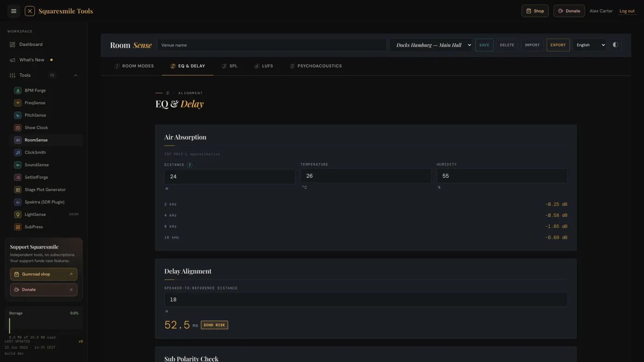Click the build dev text in sidebar footer
The width and height of the screenshot is (644, 362).
(14, 353)
